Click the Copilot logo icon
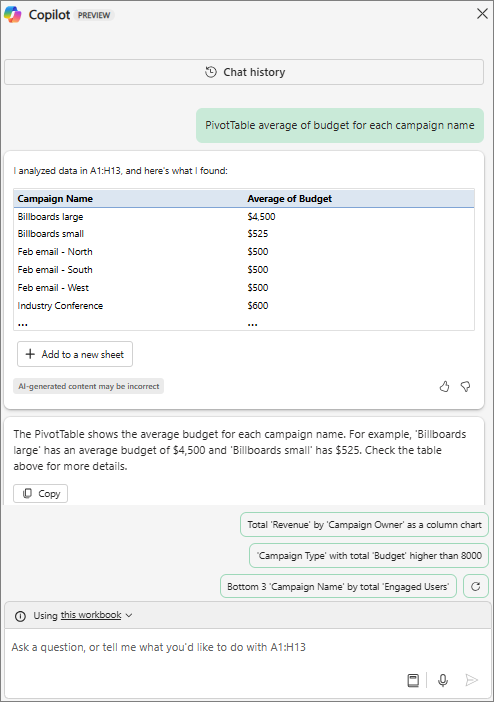This screenshot has width=494, height=702. (x=13, y=15)
